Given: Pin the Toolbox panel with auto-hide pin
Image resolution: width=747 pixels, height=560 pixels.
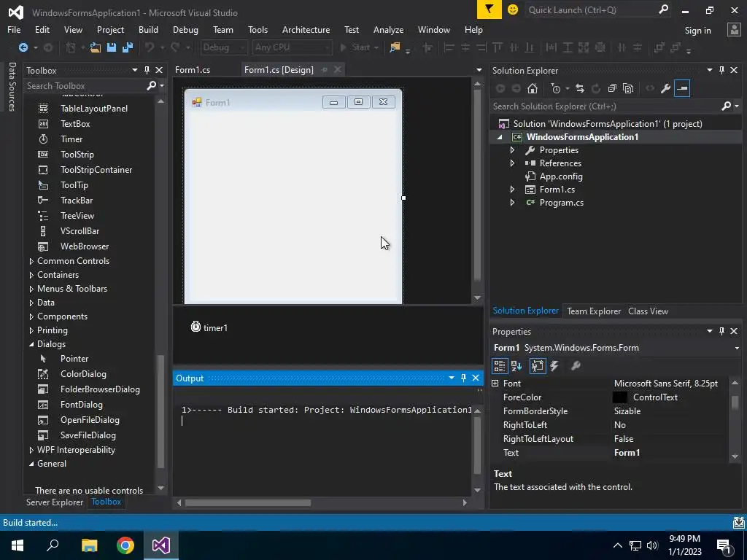Looking at the screenshot, I should pyautogui.click(x=147, y=70).
